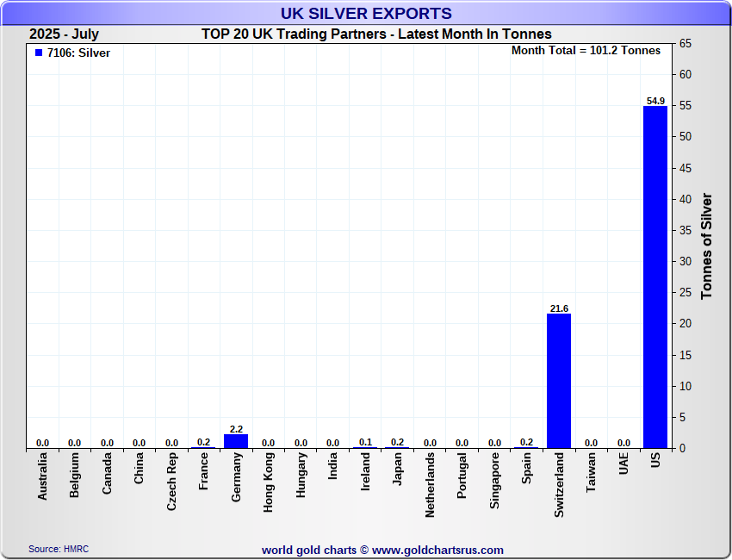Click the Japan axis label
The height and width of the screenshot is (560, 732).
point(397,469)
